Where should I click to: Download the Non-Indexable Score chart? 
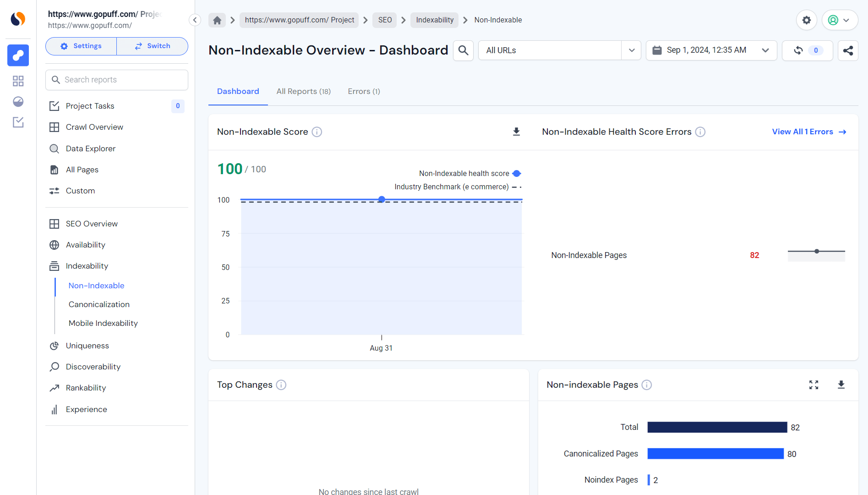pos(516,132)
